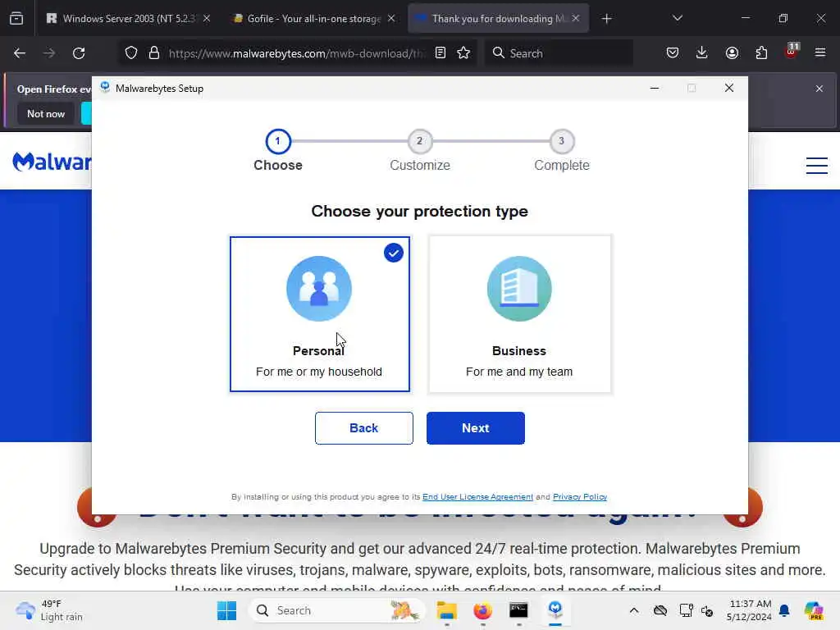840x630 pixels.
Task: Click step 3 Complete indicator
Action: pos(561,141)
